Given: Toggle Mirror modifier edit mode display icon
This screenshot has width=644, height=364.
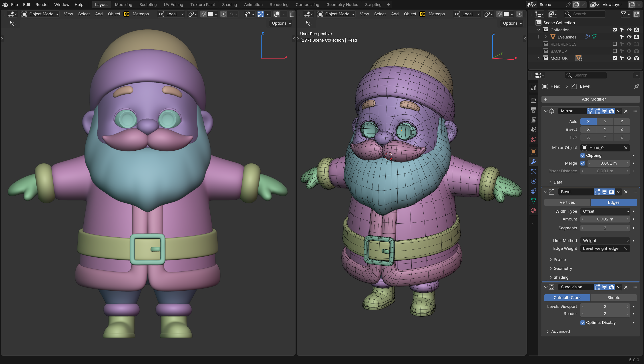Looking at the screenshot, I should pyautogui.click(x=597, y=111).
